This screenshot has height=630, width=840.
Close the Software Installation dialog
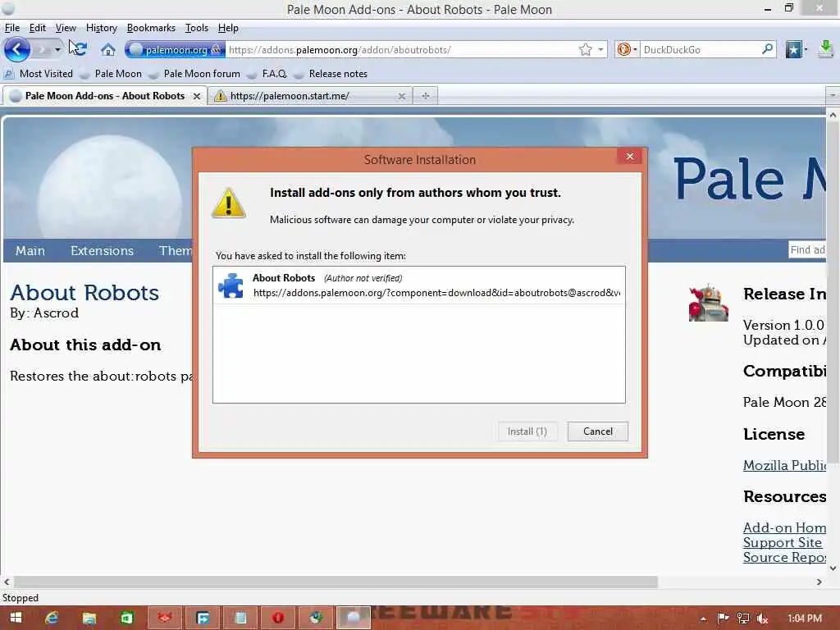[x=629, y=156]
